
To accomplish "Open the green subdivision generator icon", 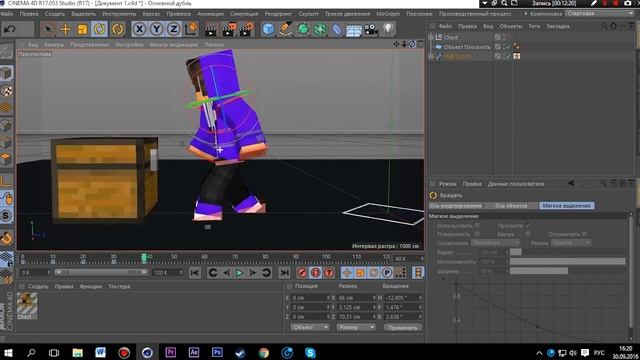I will click(x=303, y=29).
